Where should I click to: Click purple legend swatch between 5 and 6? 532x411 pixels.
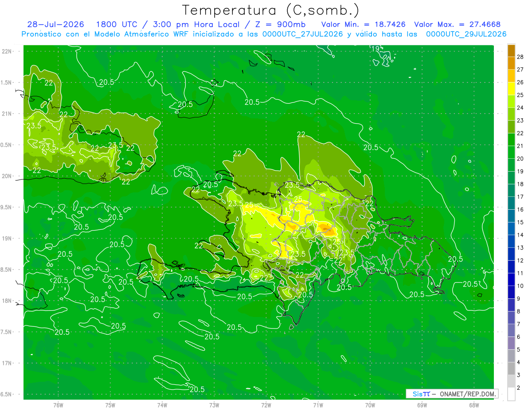(x=511, y=343)
